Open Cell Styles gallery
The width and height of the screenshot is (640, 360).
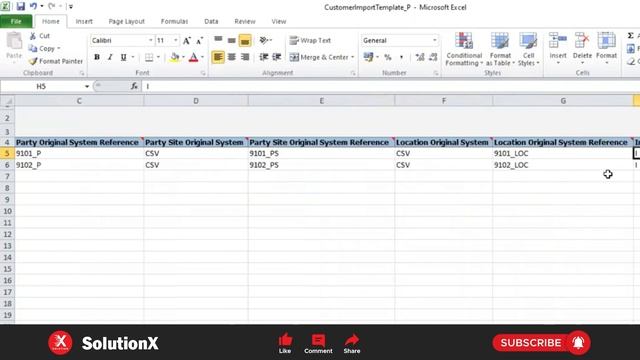[529, 49]
